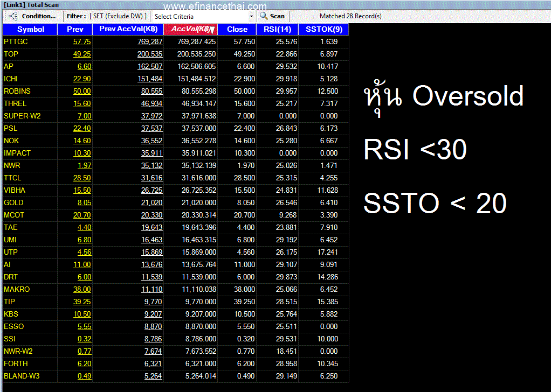
Task: Click Prev price link 22.90
Action: [x=82, y=79]
